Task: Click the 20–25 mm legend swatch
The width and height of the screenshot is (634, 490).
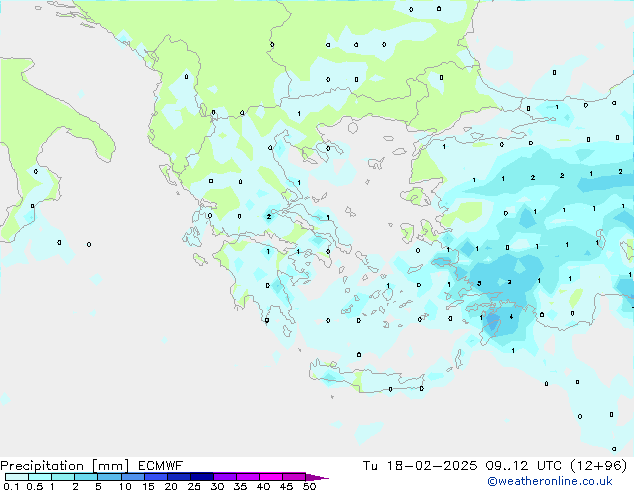Action: [179, 477]
